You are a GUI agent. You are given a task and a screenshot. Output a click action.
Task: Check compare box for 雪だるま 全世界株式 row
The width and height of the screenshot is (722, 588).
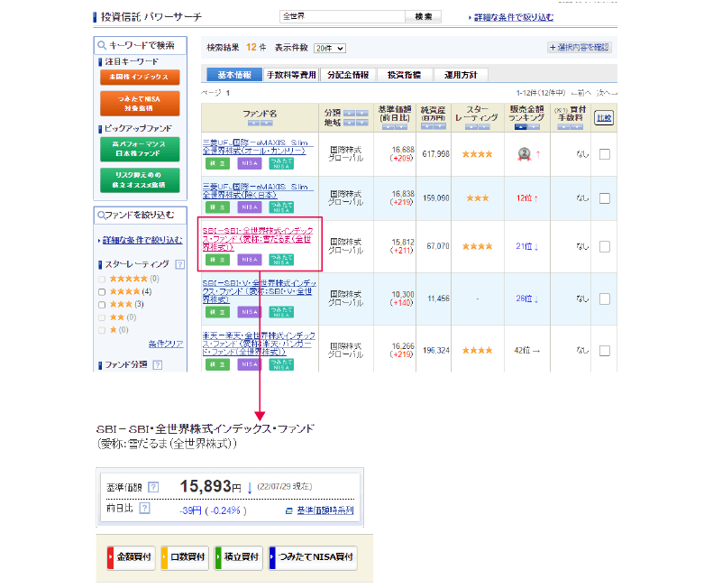(x=605, y=246)
